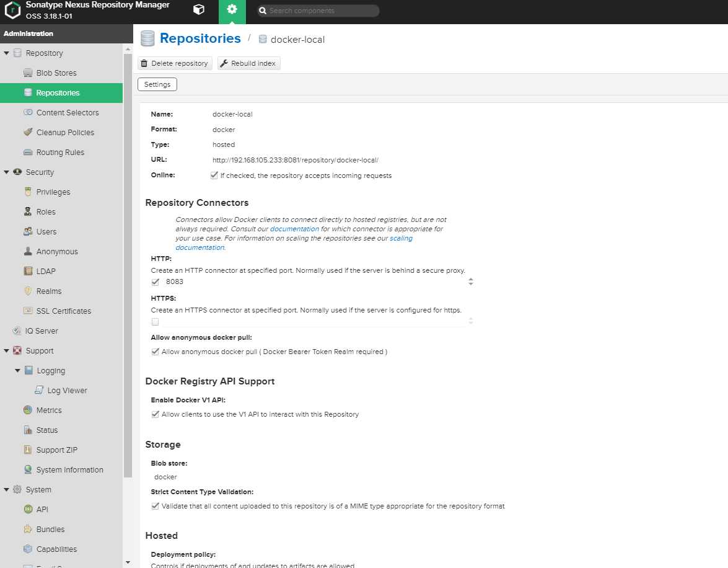Click sidebar scroll-down arrow
The height and width of the screenshot is (568, 728).
tap(128, 562)
